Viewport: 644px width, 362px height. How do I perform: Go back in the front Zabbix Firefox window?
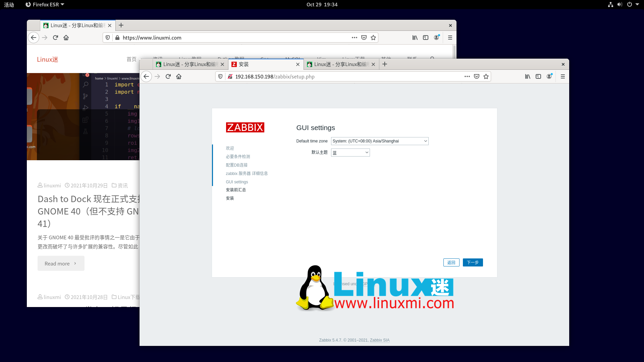pyautogui.click(x=146, y=76)
